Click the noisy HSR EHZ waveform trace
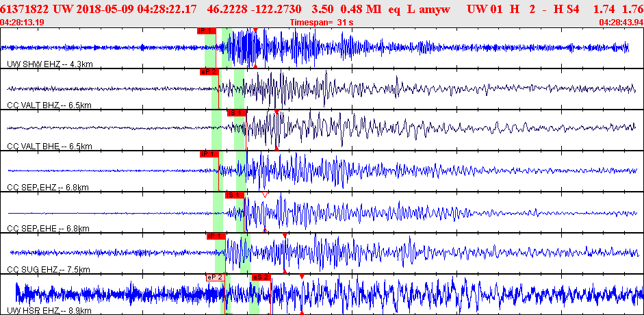This screenshot has height=315, width=644. (x=329, y=294)
